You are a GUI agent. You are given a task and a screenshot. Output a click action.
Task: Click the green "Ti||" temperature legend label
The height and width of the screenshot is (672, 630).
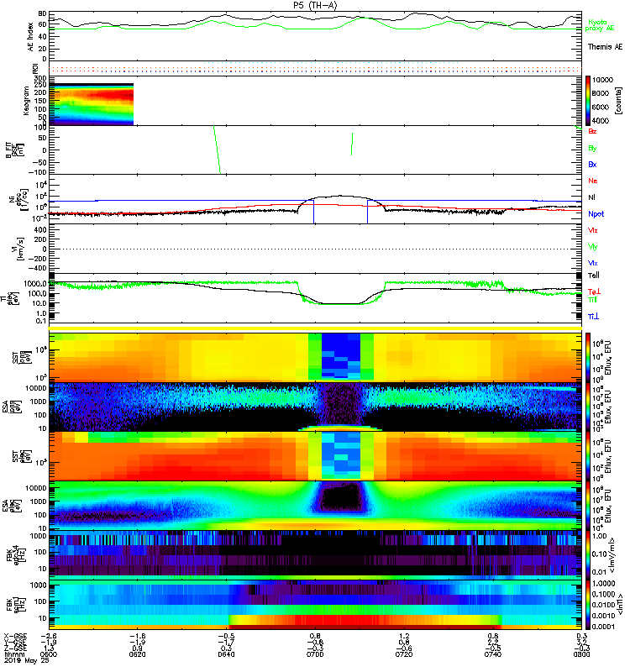pos(592,300)
